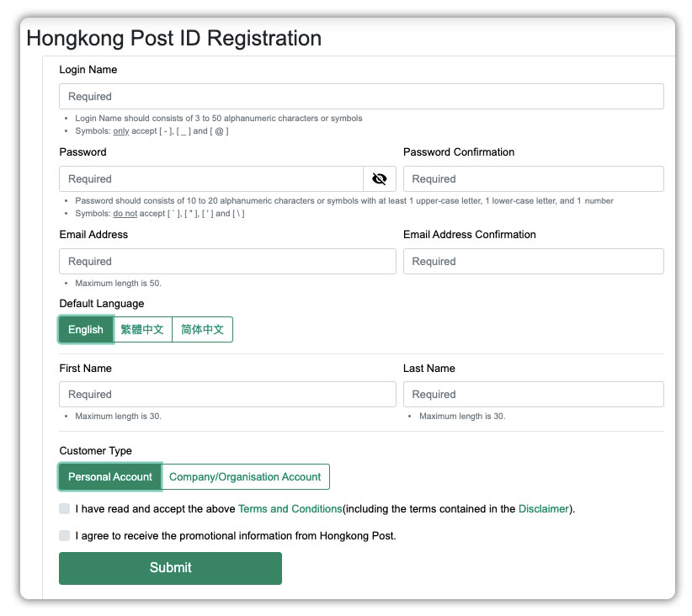
Task: Choose English as default language
Action: tap(86, 330)
